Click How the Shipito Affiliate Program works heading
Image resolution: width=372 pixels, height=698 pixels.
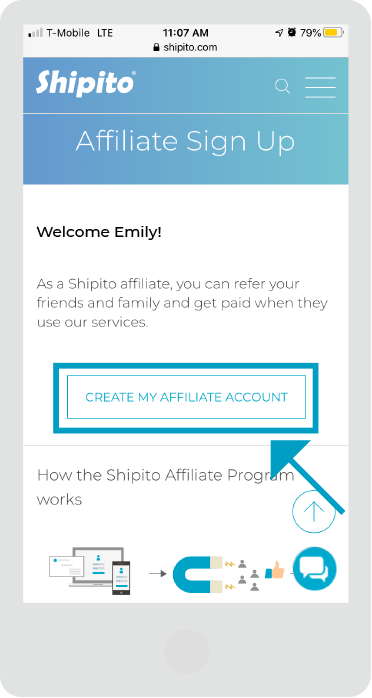point(166,487)
